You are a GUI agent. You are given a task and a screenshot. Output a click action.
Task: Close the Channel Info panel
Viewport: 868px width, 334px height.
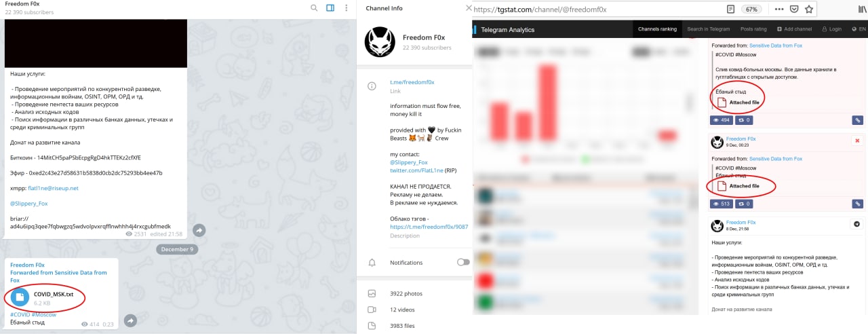coord(469,8)
